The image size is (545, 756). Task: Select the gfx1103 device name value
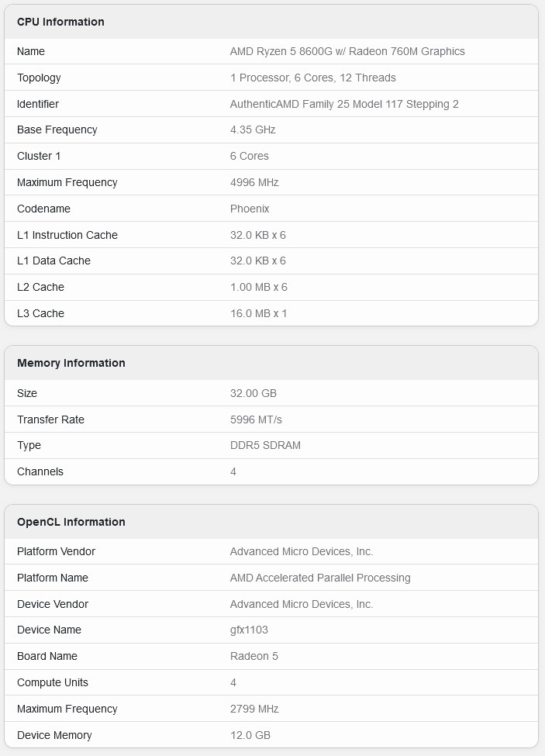[249, 630]
